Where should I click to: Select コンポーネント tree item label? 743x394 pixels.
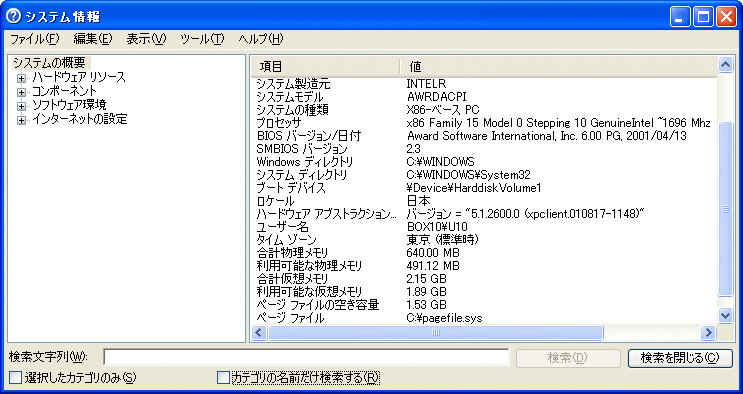pos(64,91)
